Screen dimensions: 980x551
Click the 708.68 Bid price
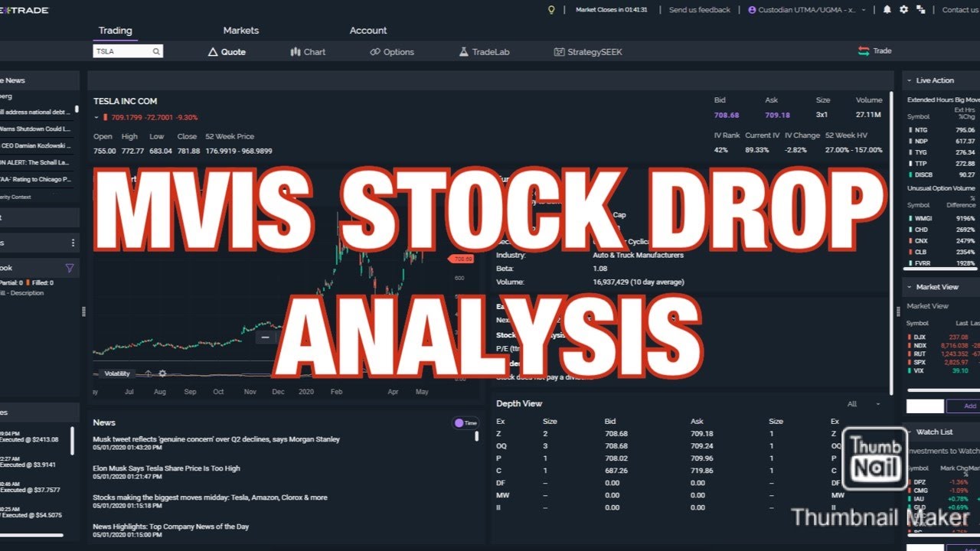pos(726,115)
